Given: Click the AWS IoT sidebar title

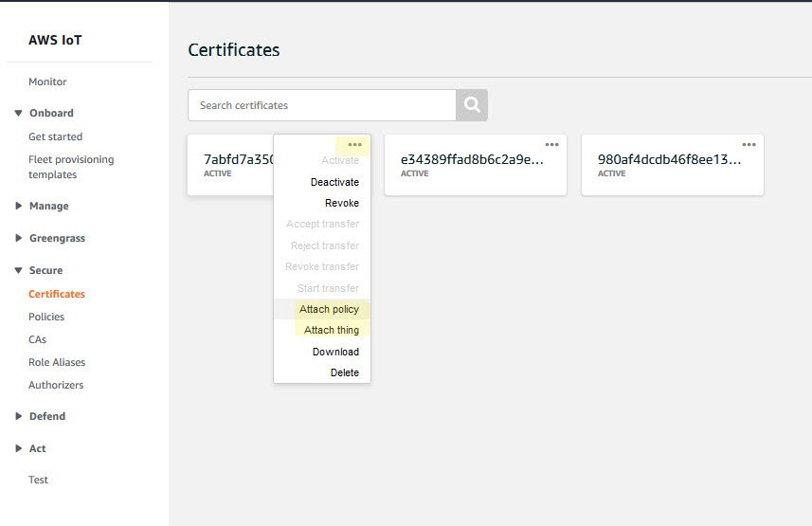Looking at the screenshot, I should tap(55, 41).
